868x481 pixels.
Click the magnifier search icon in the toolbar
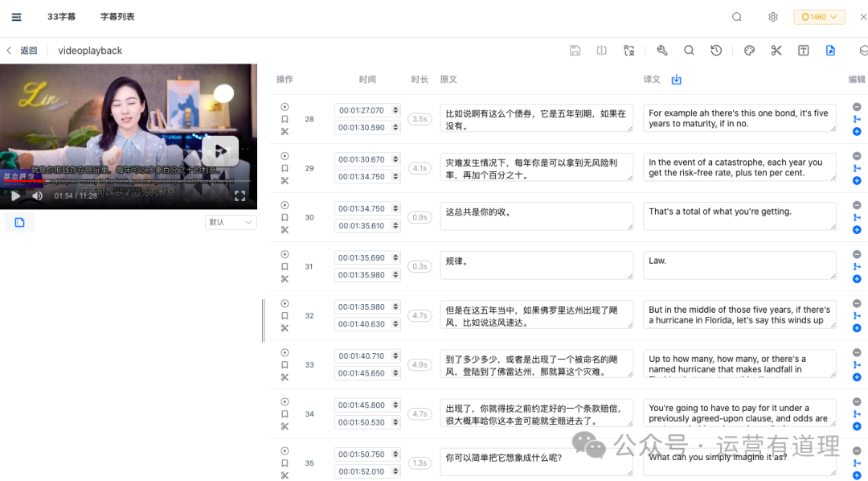(x=689, y=50)
